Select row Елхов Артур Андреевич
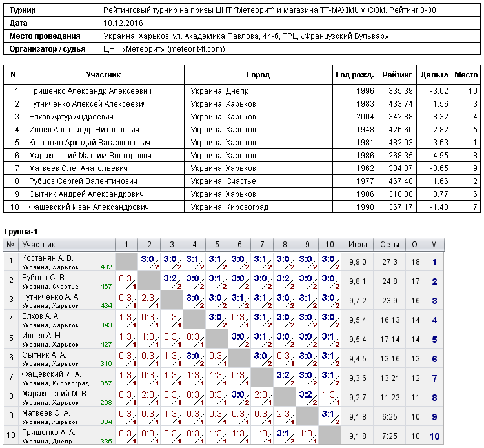This screenshot has height=448, width=484. point(242,117)
